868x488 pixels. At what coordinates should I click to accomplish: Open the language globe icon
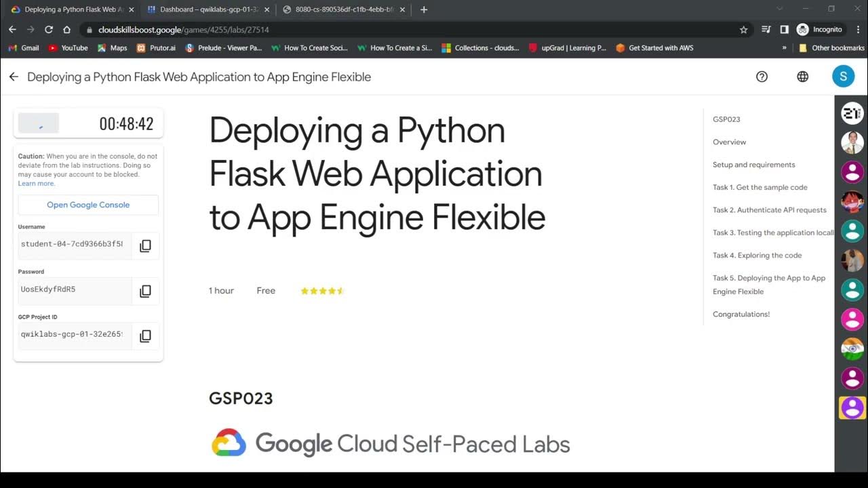pyautogui.click(x=803, y=77)
